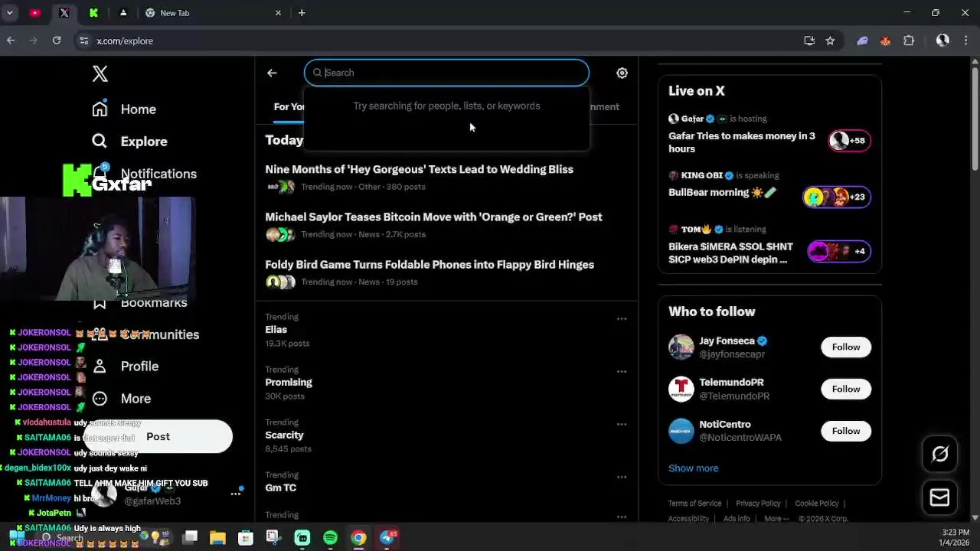The image size is (980, 551).
Task: Open File Explorer from the taskbar
Action: (217, 538)
